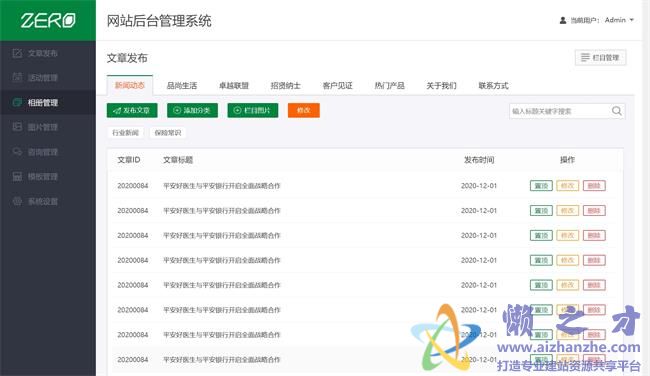Click the magnifier search icon
The height and width of the screenshot is (376, 650).
point(616,111)
